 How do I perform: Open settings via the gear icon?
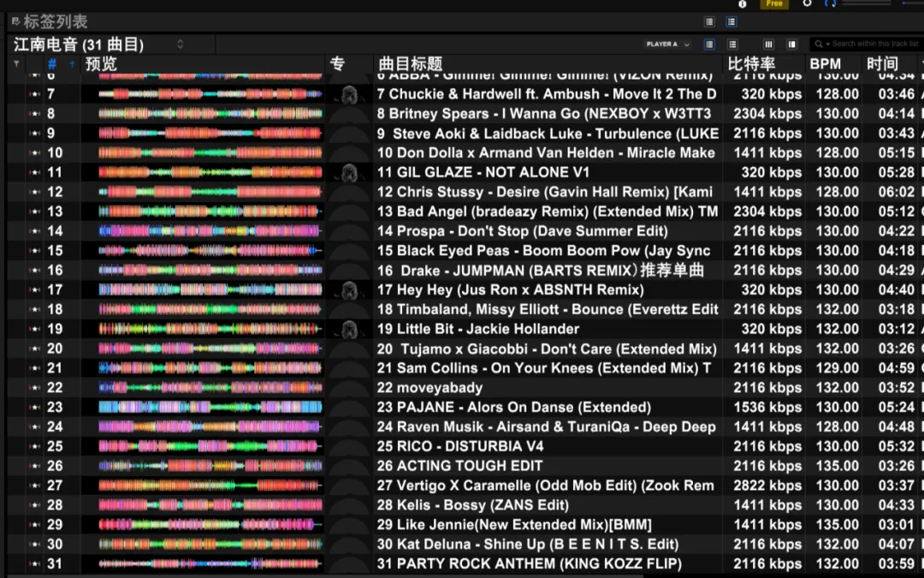click(x=808, y=3)
